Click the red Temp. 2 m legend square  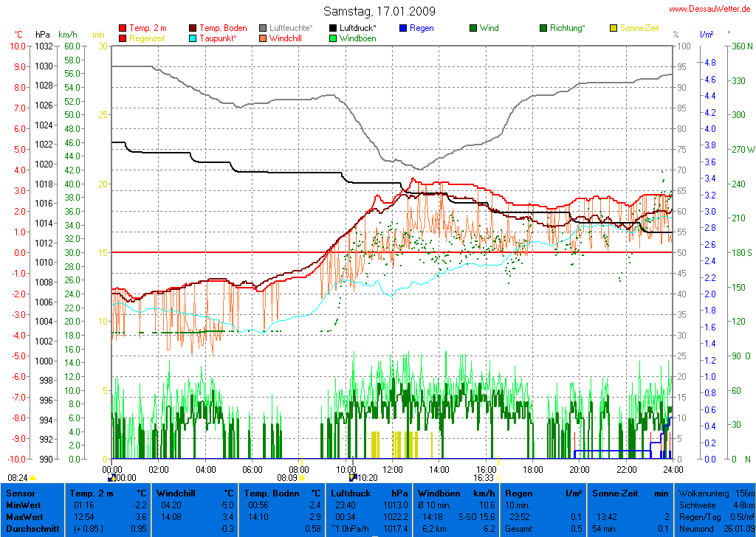[123, 28]
